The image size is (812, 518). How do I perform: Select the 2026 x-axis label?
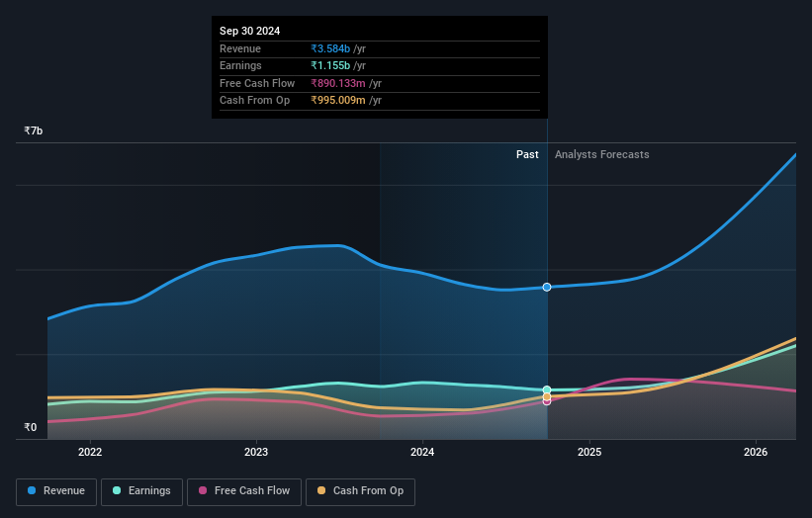tap(756, 452)
